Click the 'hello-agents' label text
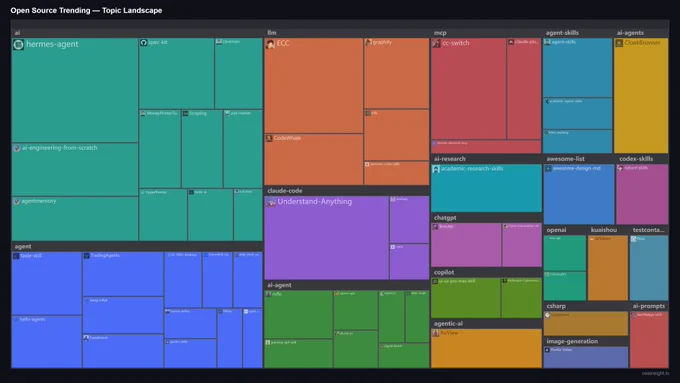The image size is (680, 383). click(33, 319)
